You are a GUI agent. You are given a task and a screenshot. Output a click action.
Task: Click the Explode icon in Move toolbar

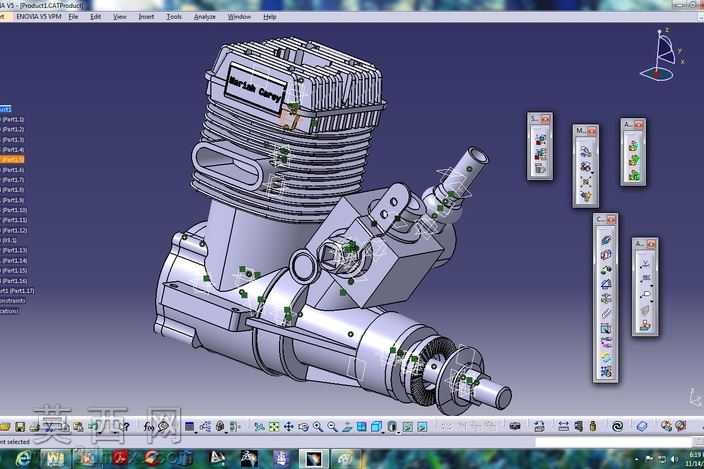coord(585,181)
